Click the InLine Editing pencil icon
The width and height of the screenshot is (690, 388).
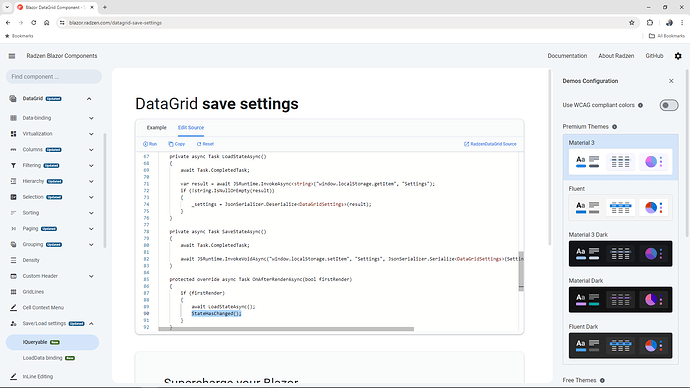click(x=13, y=377)
